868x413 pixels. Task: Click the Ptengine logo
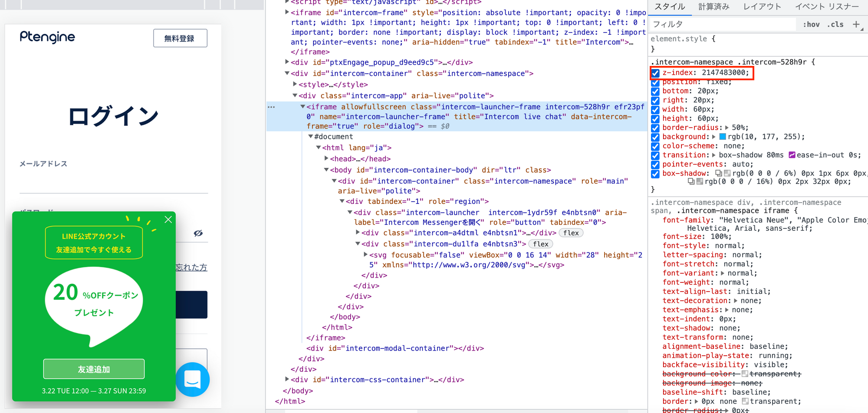pyautogui.click(x=47, y=37)
